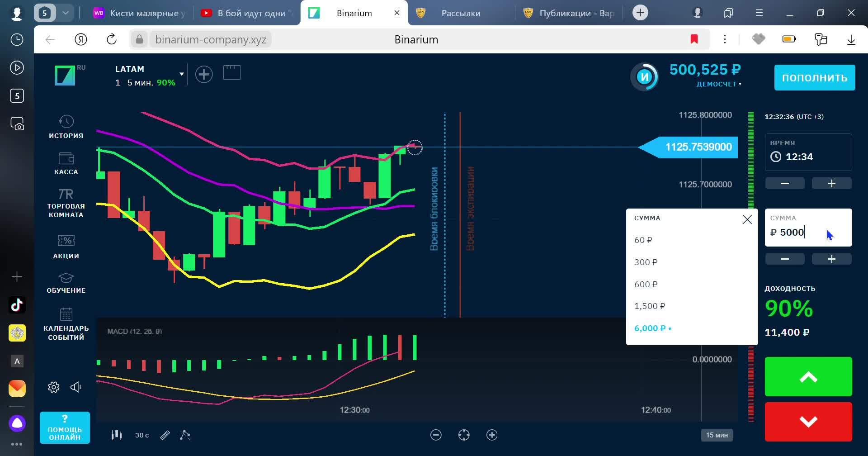Open the Акции promotions section
The image size is (868, 456).
click(x=66, y=247)
